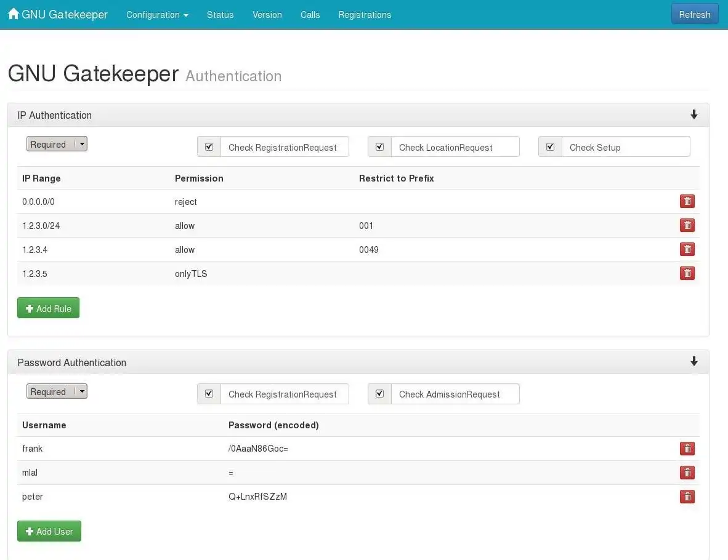
Task: Click the Restrict to Prefix column header
Action: point(396,178)
